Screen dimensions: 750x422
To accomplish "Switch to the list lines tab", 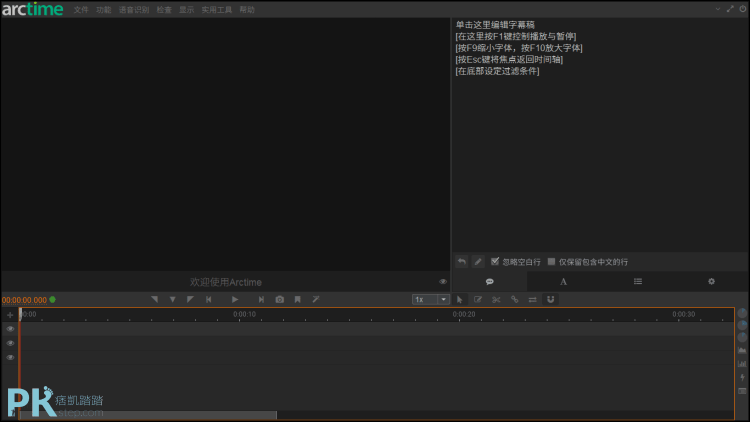I will (638, 282).
